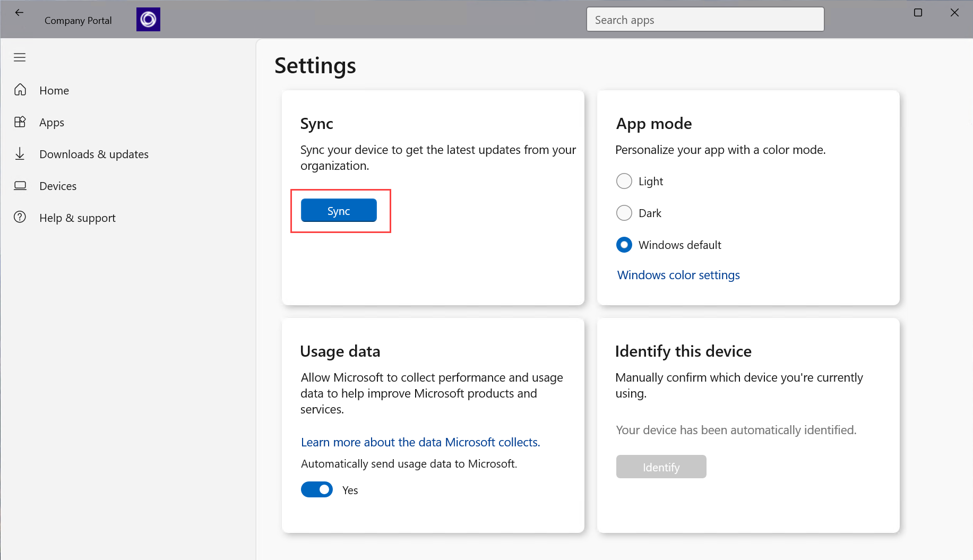
Task: Select the Dark color mode
Action: tap(624, 213)
